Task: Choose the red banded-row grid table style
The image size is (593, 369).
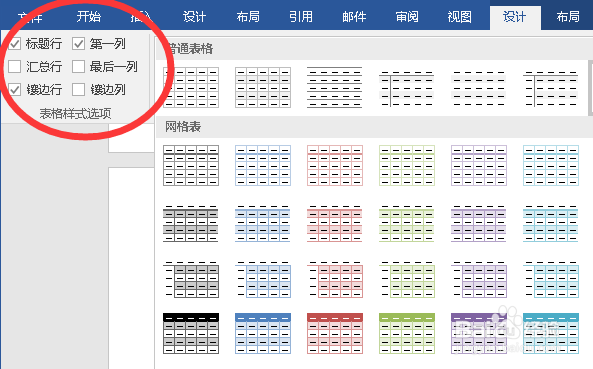Action: (335, 223)
